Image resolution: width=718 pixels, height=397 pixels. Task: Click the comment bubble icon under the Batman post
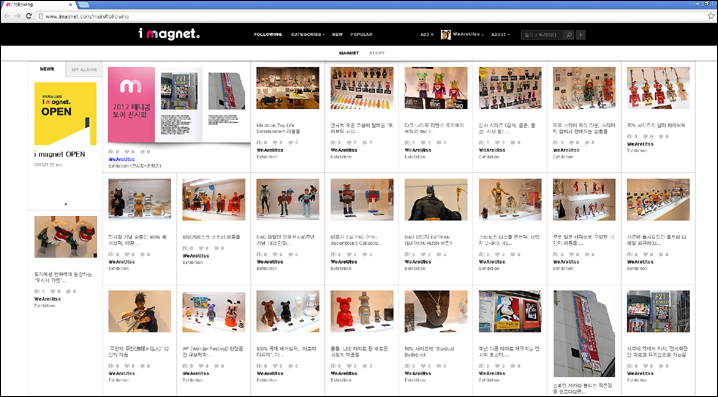tap(438, 254)
